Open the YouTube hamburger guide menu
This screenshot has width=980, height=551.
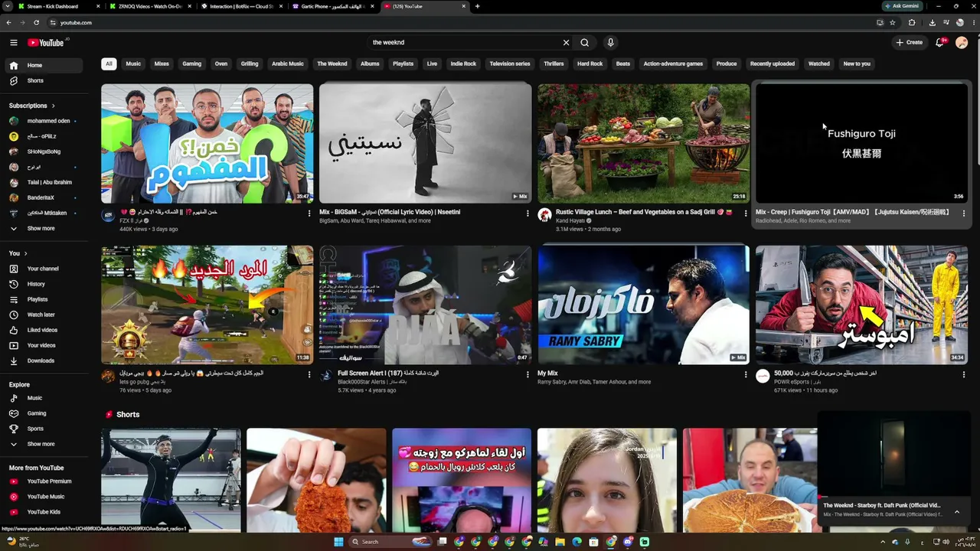click(13, 43)
